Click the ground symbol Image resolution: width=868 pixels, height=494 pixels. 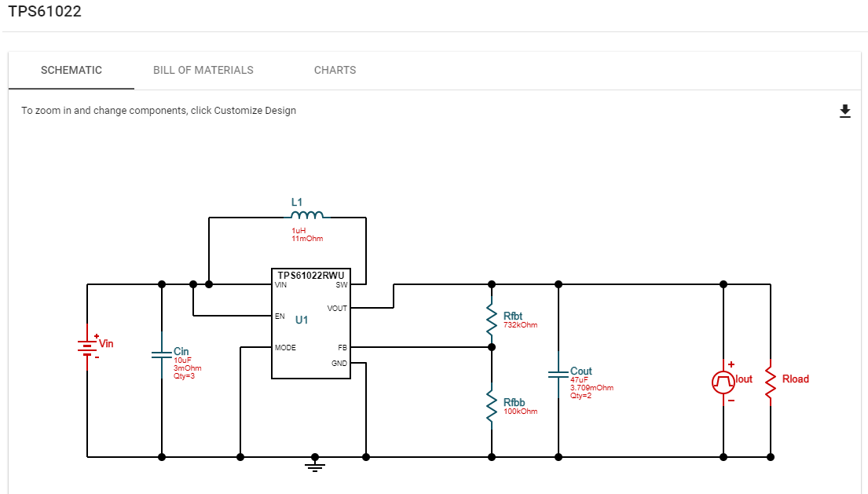point(315,463)
